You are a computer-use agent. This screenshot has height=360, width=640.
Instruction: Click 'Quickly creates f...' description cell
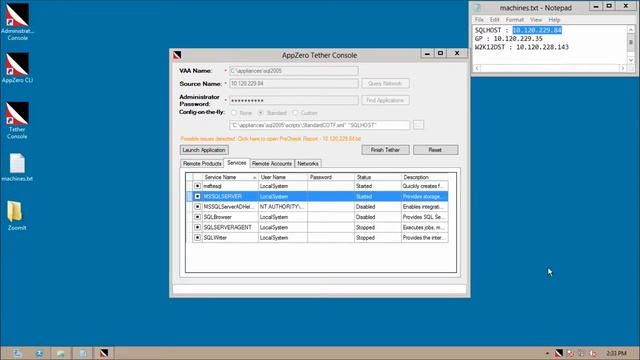pyautogui.click(x=423, y=186)
